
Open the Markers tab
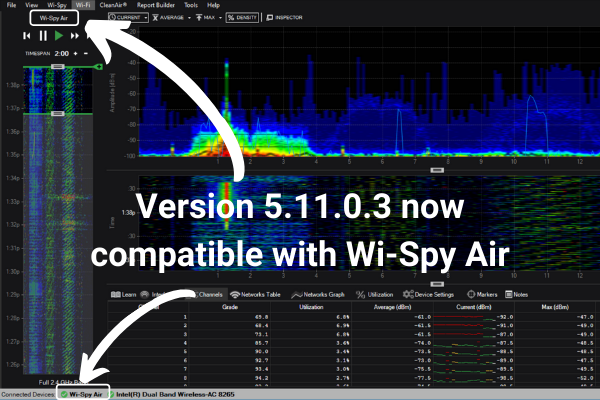(x=482, y=294)
